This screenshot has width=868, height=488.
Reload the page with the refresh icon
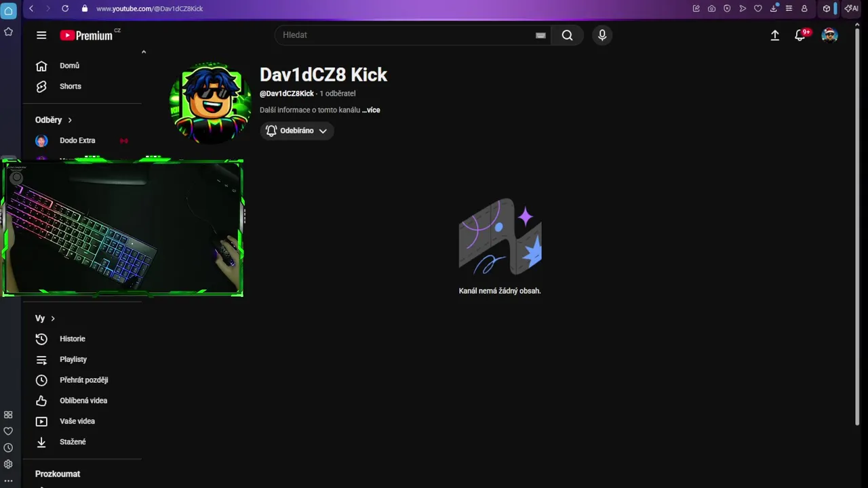coord(65,8)
